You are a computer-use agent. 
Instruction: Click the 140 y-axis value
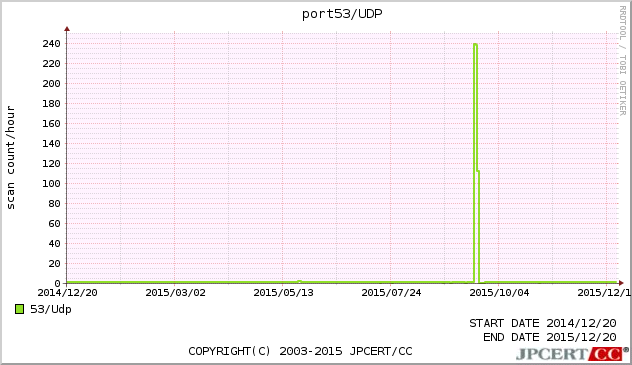[x=52, y=143]
